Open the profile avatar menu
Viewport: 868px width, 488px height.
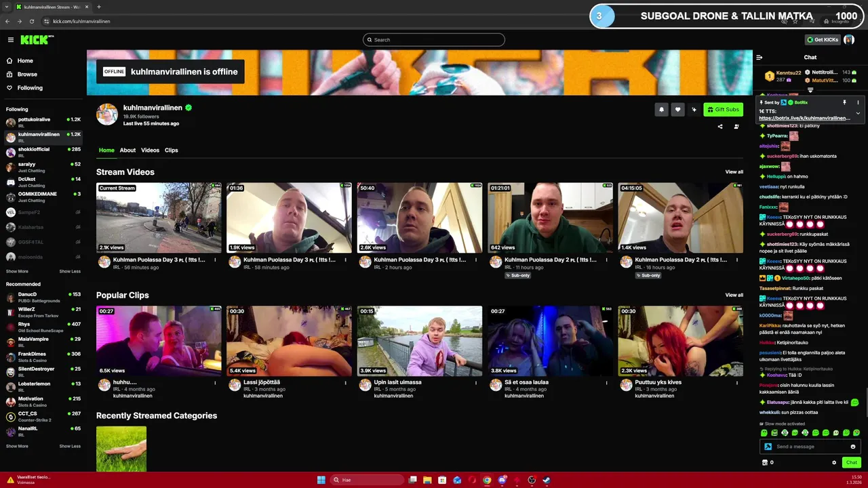click(x=849, y=40)
